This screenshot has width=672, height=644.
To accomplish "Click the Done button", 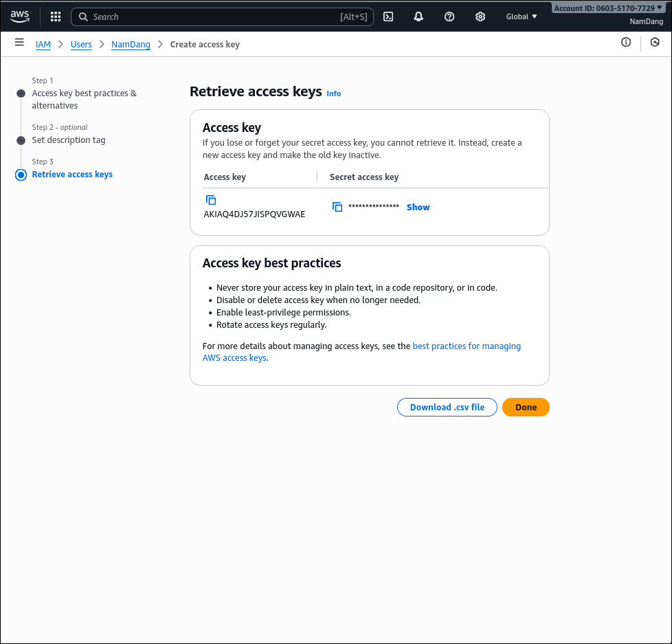I will tap(526, 407).
